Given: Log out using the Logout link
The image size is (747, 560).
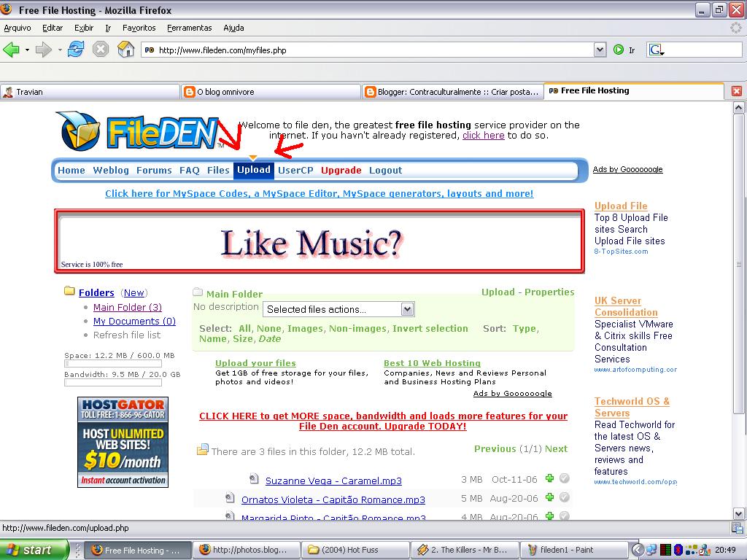Looking at the screenshot, I should click(x=385, y=171).
